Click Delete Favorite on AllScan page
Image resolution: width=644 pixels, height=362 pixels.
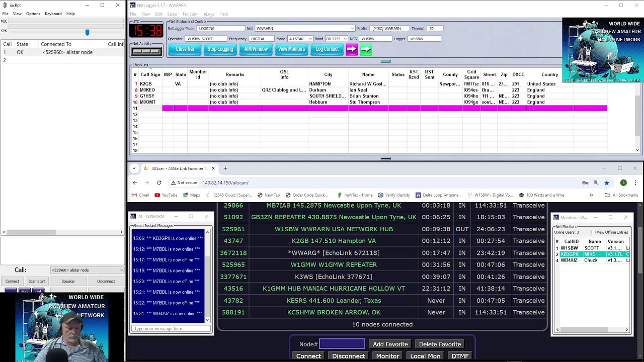coord(440,344)
